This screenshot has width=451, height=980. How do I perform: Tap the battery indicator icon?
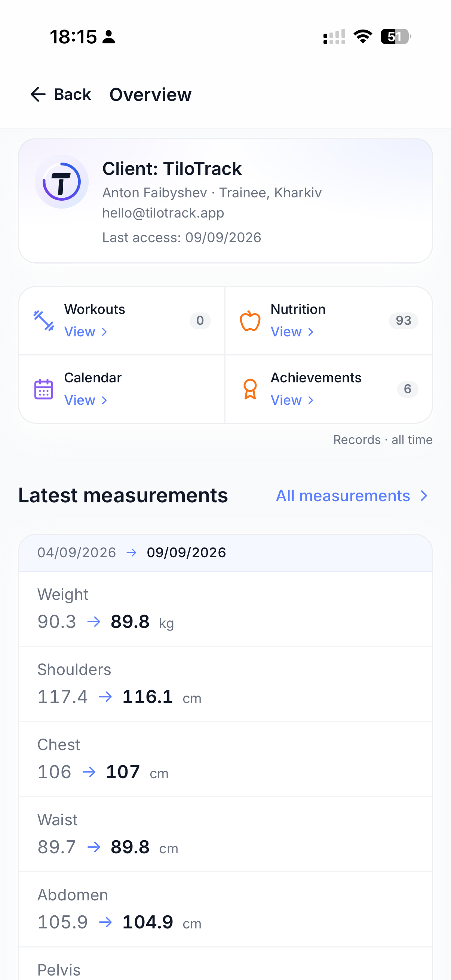click(x=396, y=37)
